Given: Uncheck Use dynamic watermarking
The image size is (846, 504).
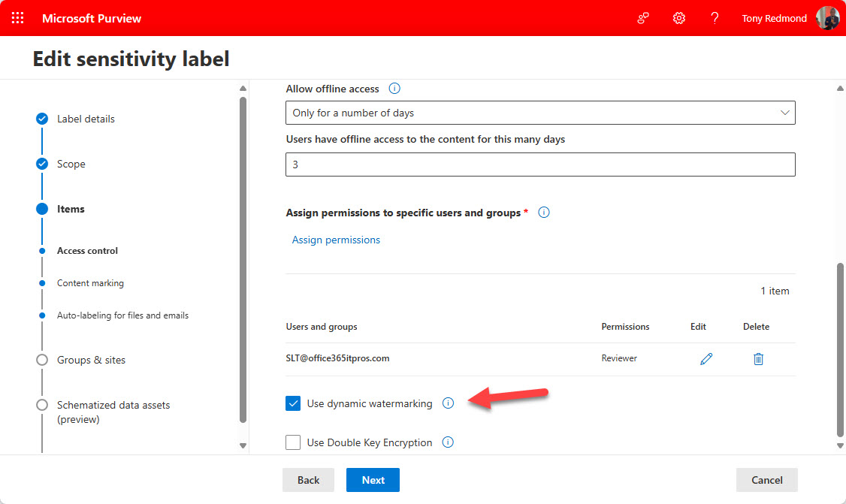Looking at the screenshot, I should 293,403.
